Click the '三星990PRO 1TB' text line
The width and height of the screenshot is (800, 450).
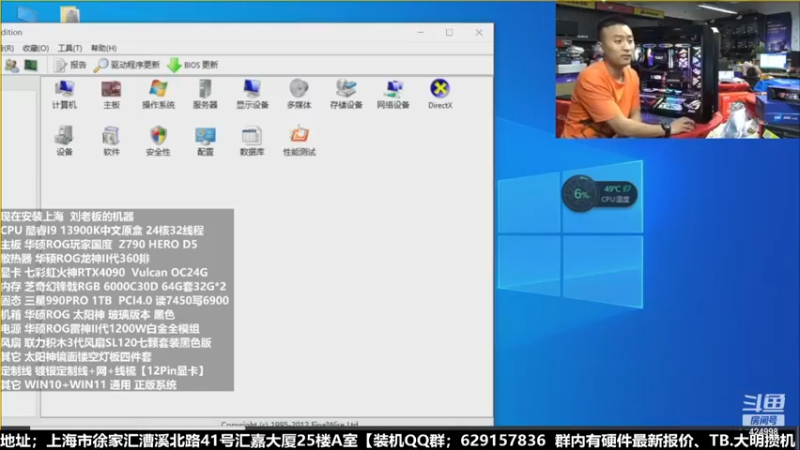115,301
